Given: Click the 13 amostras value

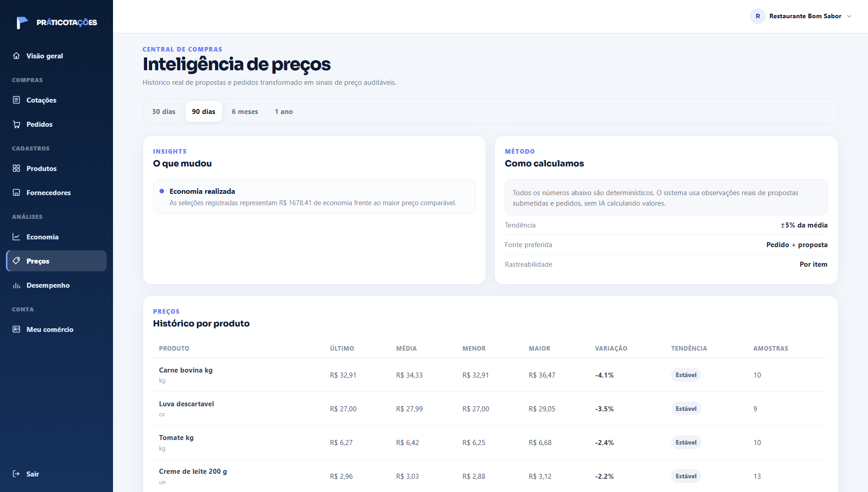Looking at the screenshot, I should 757,476.
